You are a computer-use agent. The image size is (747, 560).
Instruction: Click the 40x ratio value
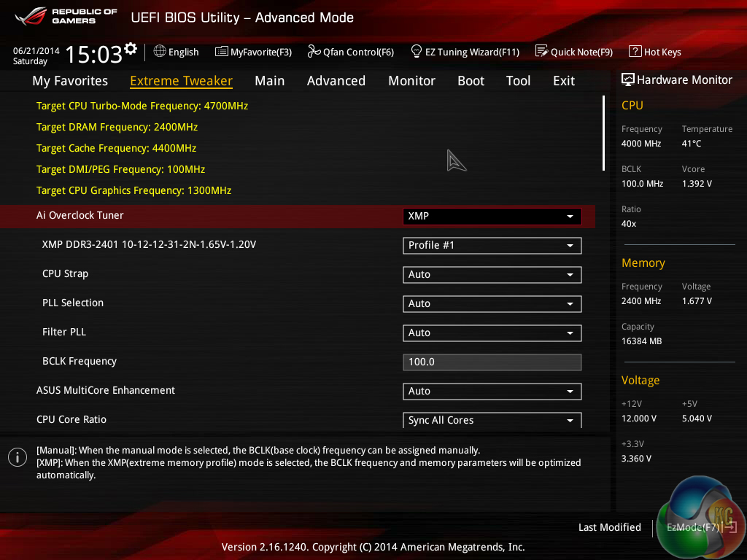[x=628, y=223]
